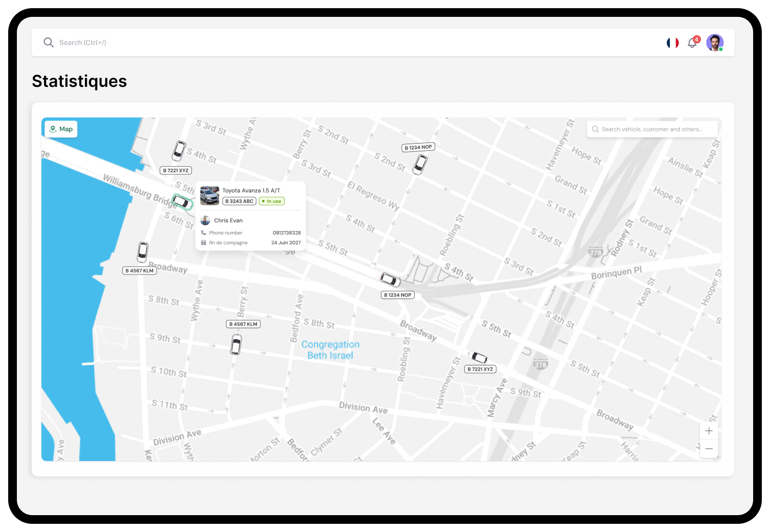This screenshot has height=532, width=770.
Task: Select the highlighted car on Williamsburg Bridge
Action: pyautogui.click(x=182, y=201)
